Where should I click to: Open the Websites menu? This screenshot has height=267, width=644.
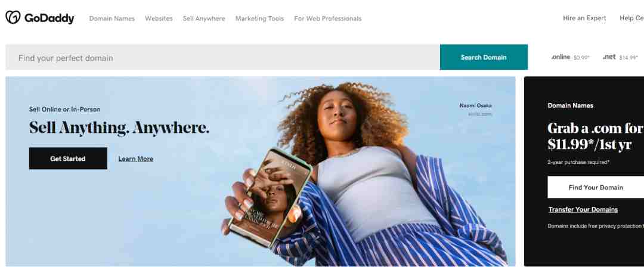[159, 18]
